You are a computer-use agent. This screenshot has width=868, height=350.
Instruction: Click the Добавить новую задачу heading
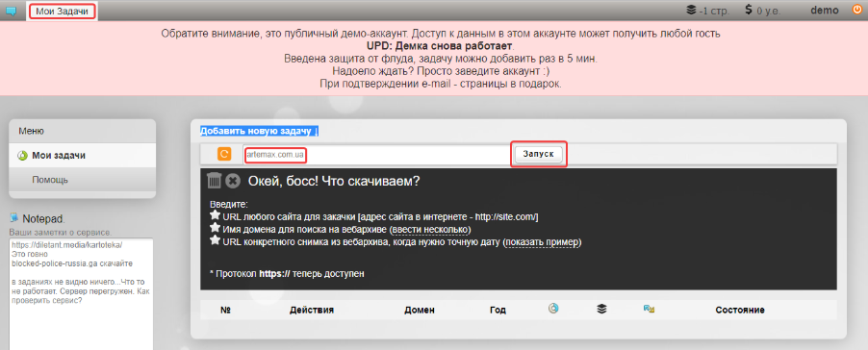click(x=258, y=131)
